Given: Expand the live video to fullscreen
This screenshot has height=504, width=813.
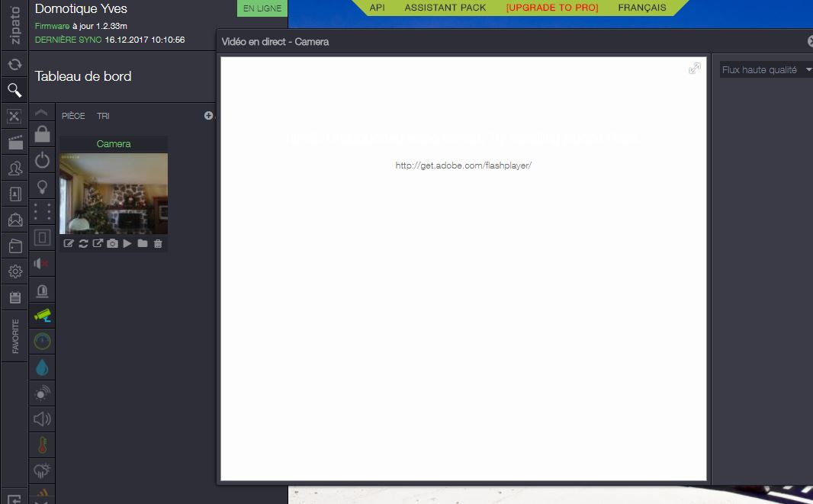Looking at the screenshot, I should 694,69.
